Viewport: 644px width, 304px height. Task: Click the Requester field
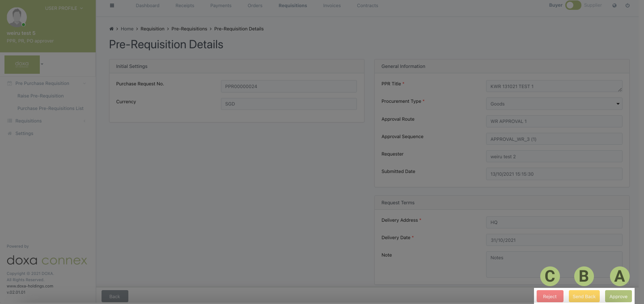554,156
